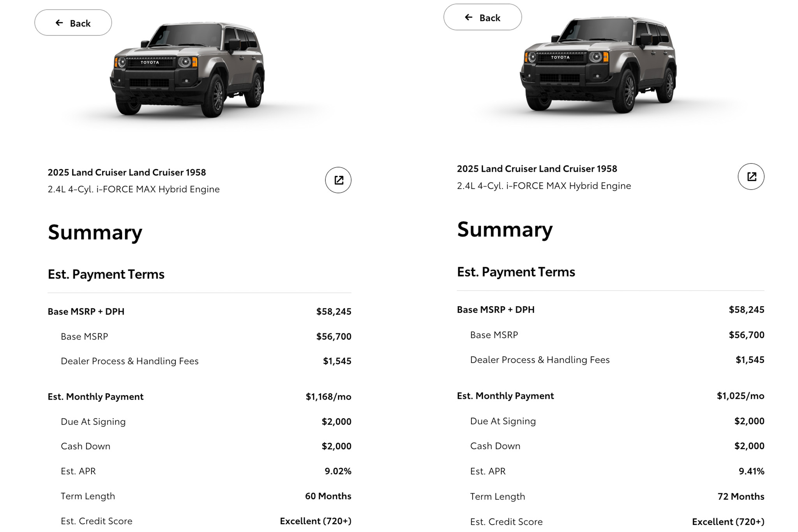This screenshot has width=798, height=532.
Task: Open external link icon in 72-month summary
Action: click(x=751, y=177)
